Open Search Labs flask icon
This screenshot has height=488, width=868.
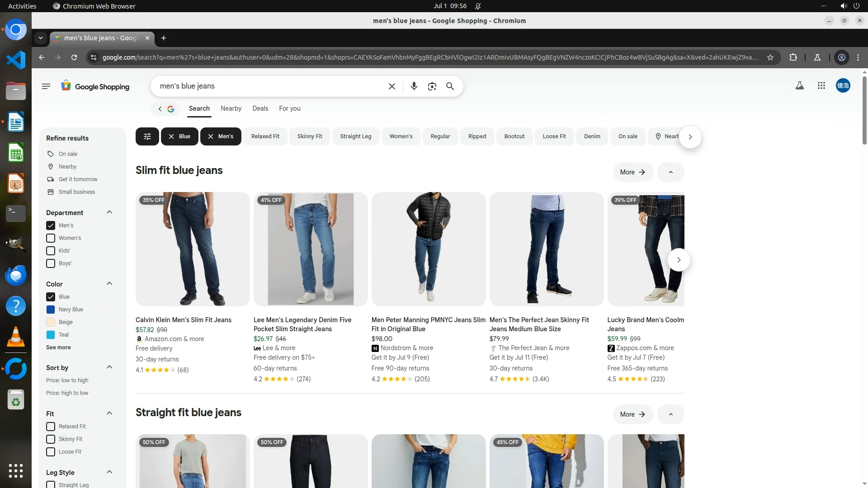(x=799, y=85)
